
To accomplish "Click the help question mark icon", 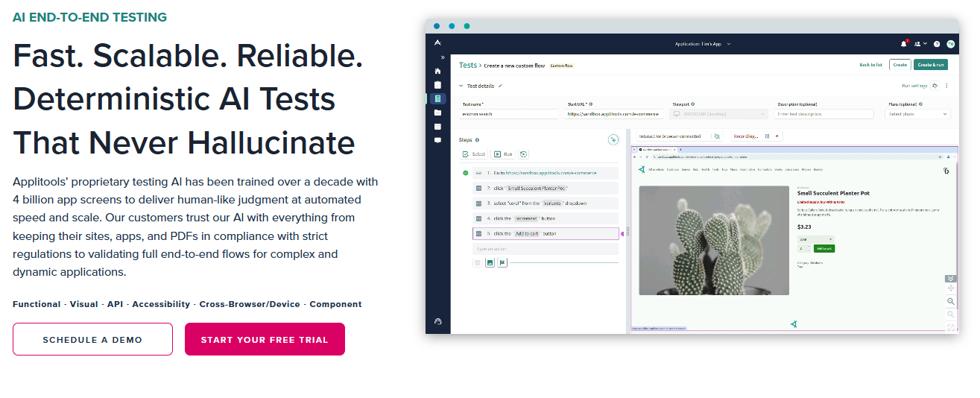I will click(937, 44).
